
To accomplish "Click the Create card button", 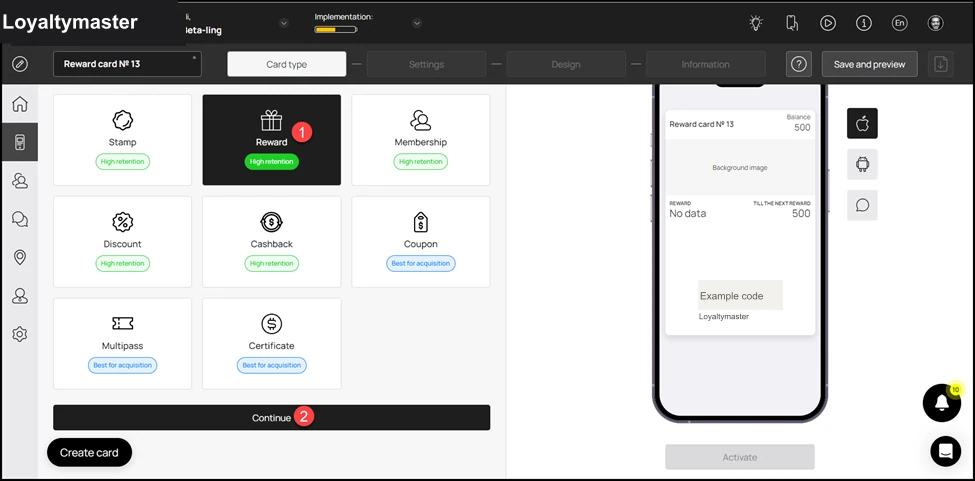I will 90,452.
